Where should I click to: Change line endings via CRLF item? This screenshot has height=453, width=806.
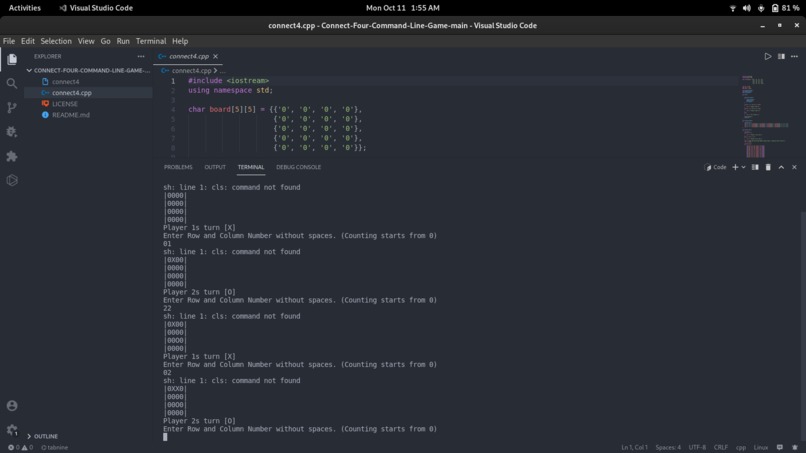pos(721,447)
